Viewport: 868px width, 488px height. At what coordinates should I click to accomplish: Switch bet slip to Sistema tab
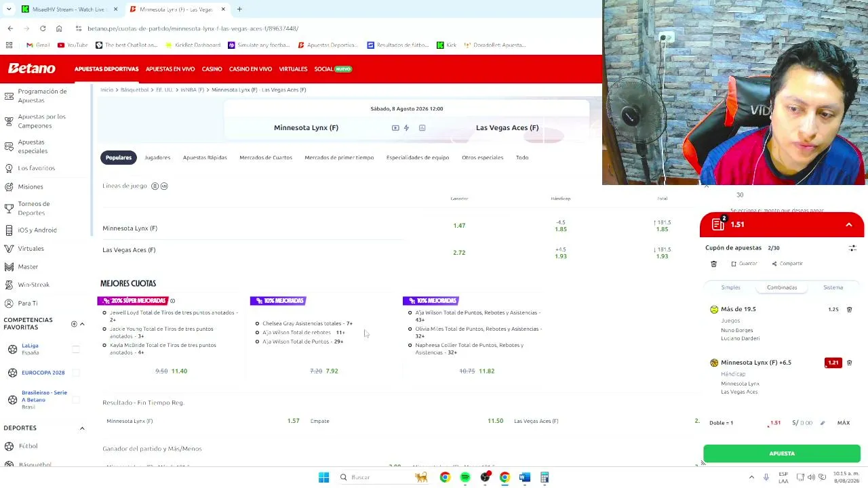833,287
